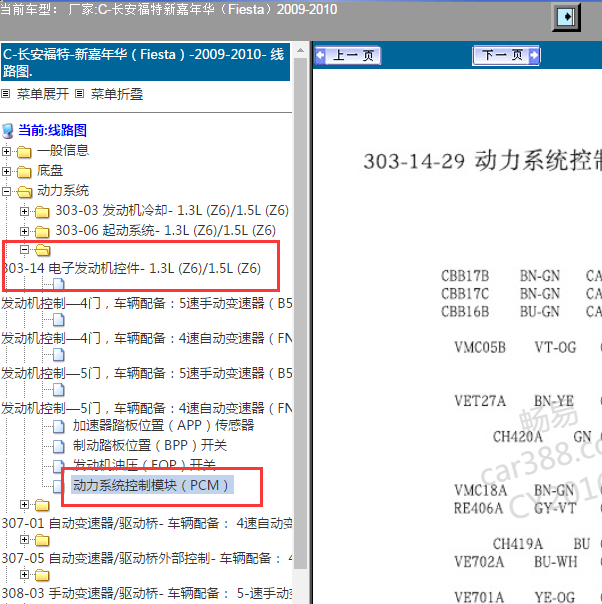Viewport: 602px width, 604px height.
Task: Expand the 一般信息 folder
Action: [6, 151]
